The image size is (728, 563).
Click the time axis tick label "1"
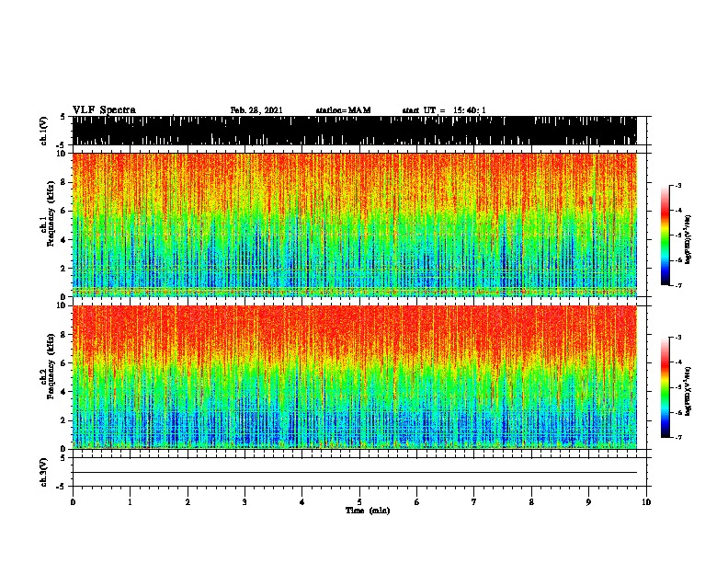click(130, 502)
